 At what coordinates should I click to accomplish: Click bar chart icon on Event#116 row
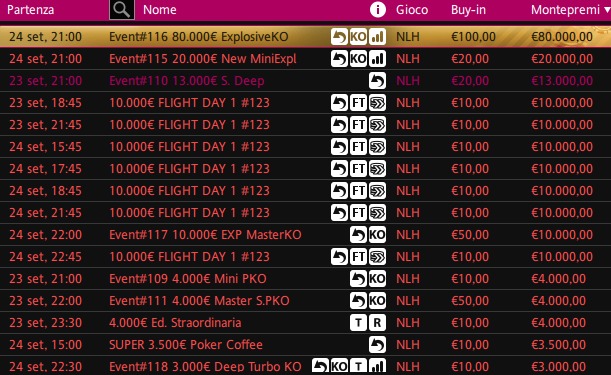click(377, 37)
